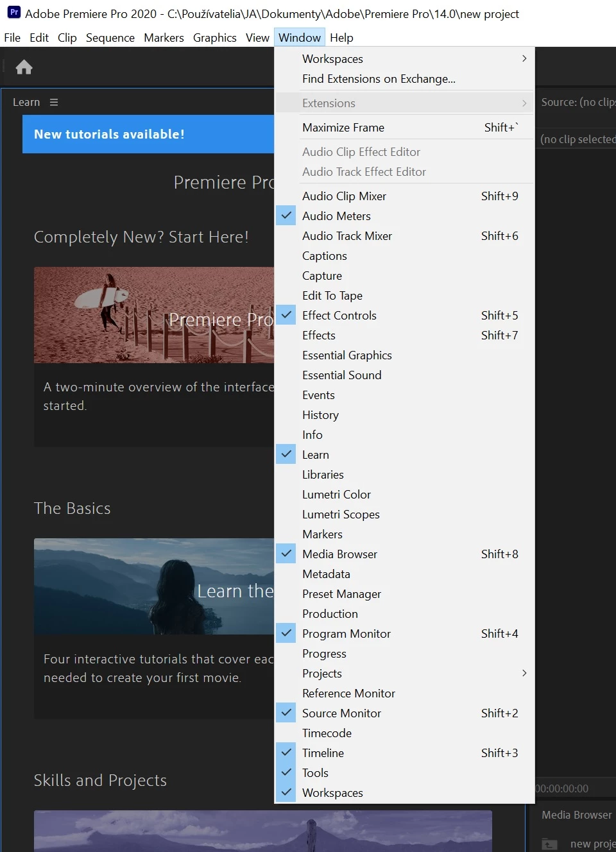Click the 00:00:00:00 timecode

pos(562,788)
